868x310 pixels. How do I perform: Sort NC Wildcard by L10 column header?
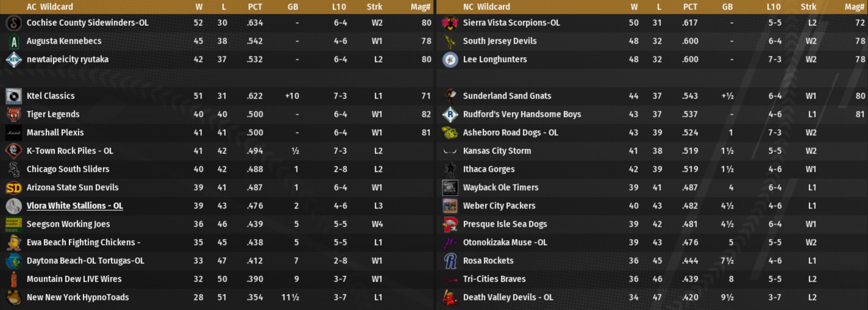[773, 7]
